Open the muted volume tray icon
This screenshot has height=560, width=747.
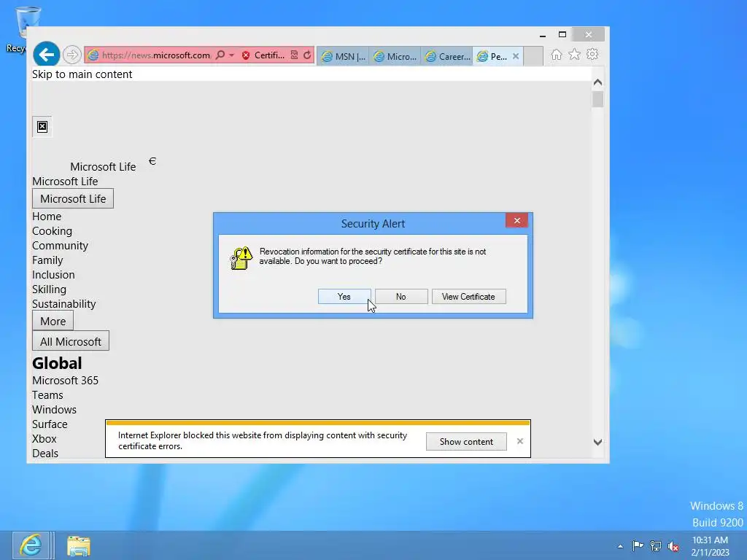click(673, 547)
